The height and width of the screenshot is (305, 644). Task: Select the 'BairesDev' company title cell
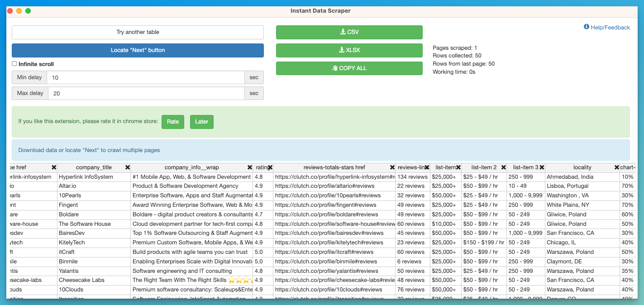tap(94, 233)
